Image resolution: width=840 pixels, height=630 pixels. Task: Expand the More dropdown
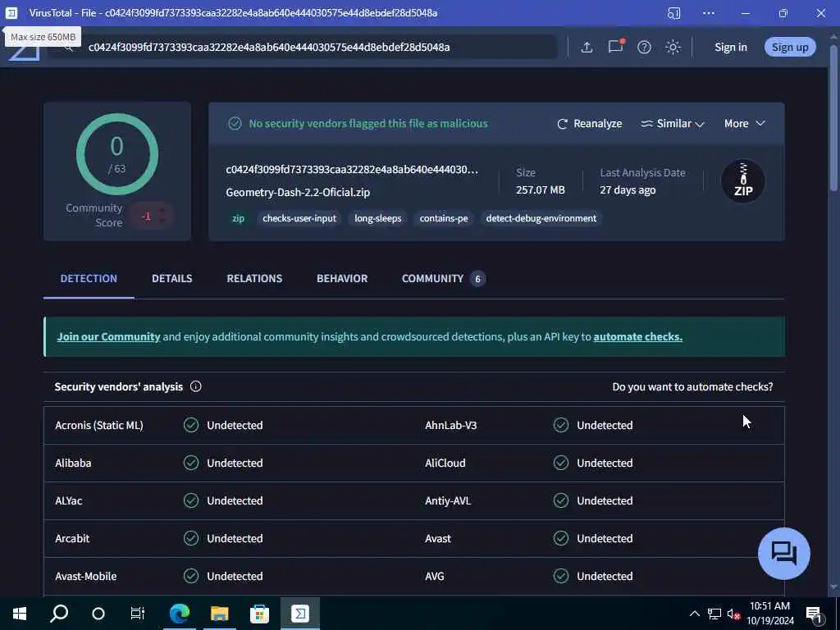coord(744,124)
